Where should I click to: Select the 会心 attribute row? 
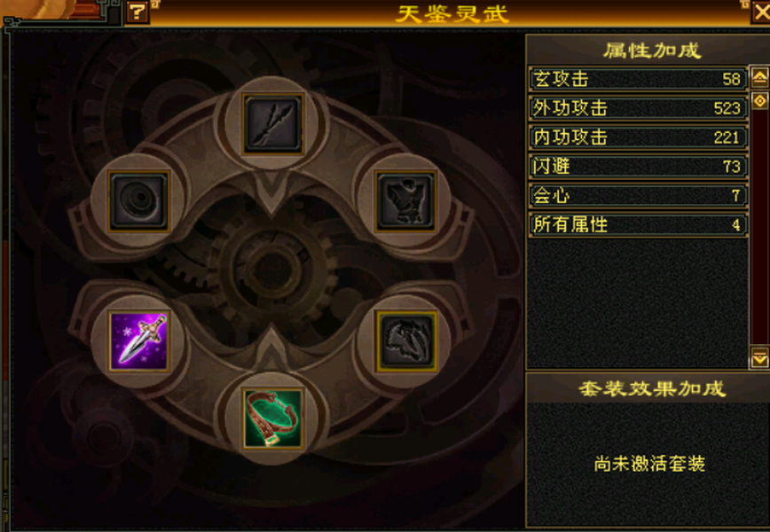click(638, 196)
